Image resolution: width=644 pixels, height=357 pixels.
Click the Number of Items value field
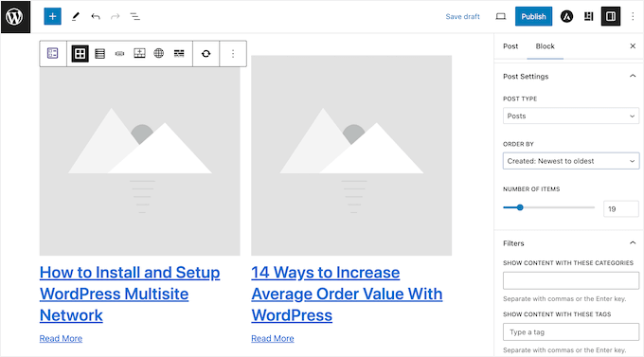(x=621, y=208)
